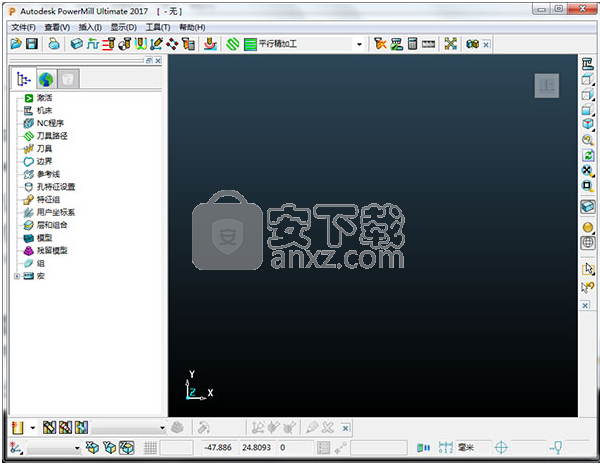Expand the 宏 tree node
This screenshot has height=464, width=600.
point(16,276)
